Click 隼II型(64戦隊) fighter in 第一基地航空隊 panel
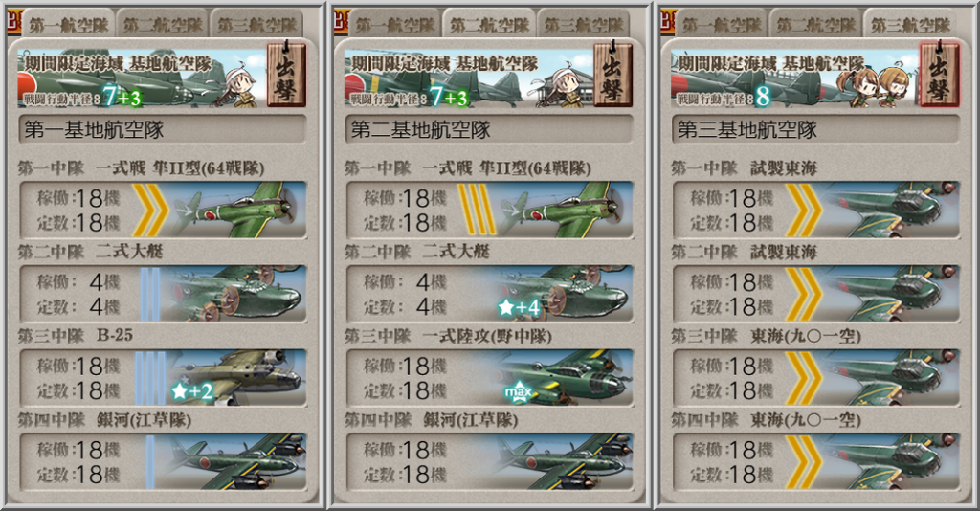 163,210
